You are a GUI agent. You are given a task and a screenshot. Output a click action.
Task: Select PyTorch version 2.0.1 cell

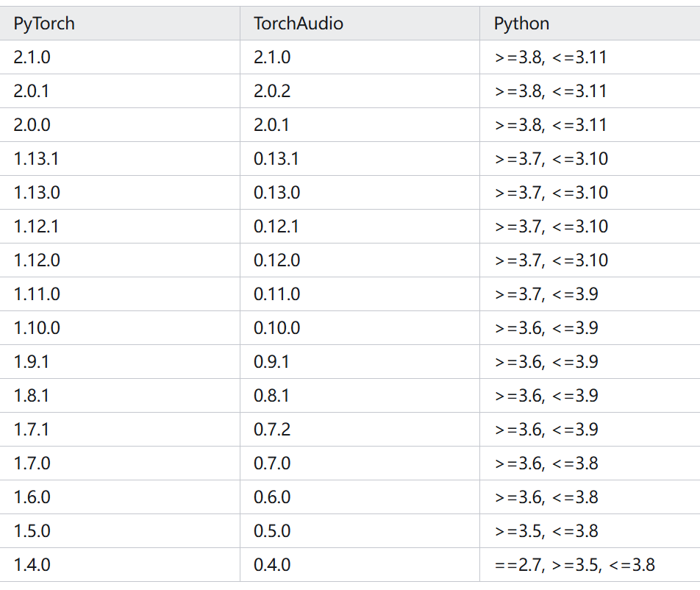click(120, 91)
